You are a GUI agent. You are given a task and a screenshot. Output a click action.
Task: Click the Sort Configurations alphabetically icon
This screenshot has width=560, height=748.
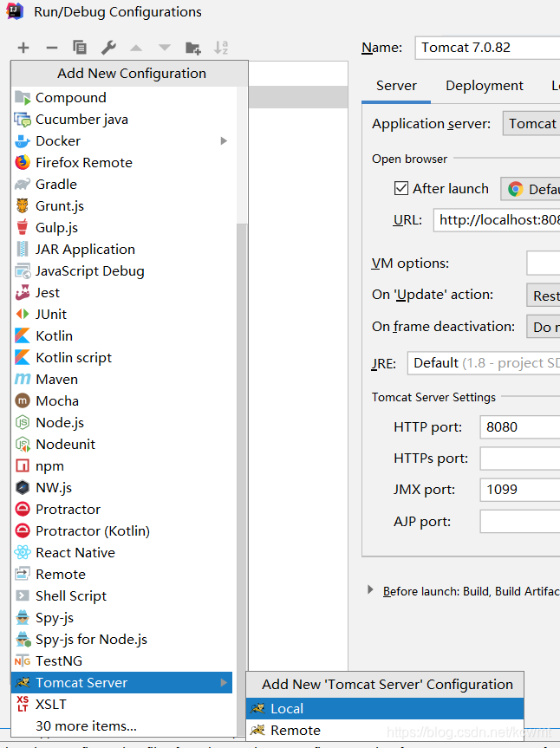pyautogui.click(x=221, y=47)
